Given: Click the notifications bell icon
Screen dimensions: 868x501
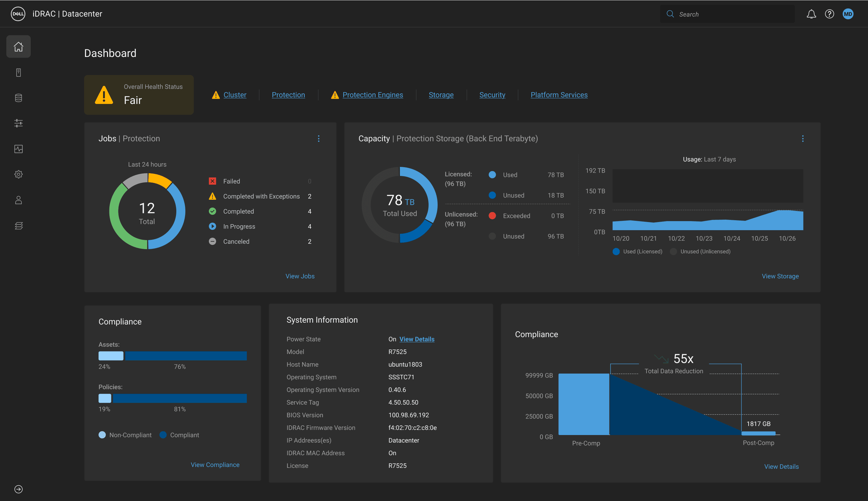Looking at the screenshot, I should point(811,14).
